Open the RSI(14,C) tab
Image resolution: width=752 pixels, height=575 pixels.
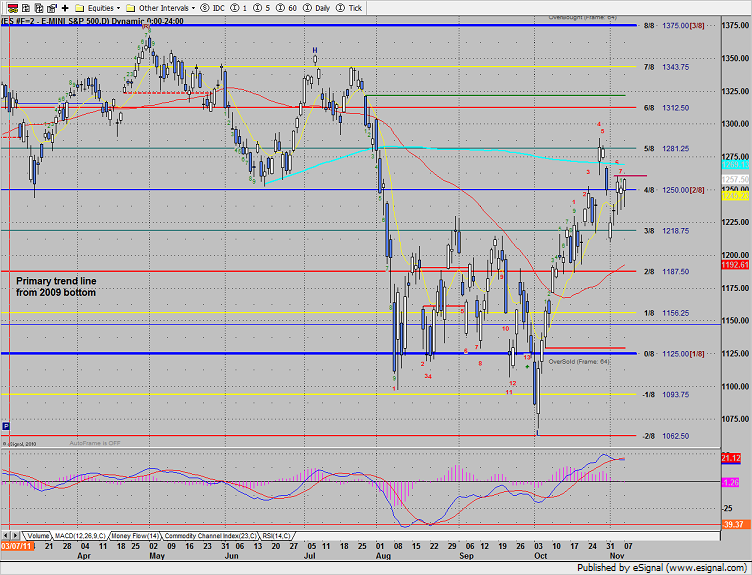pos(276,536)
